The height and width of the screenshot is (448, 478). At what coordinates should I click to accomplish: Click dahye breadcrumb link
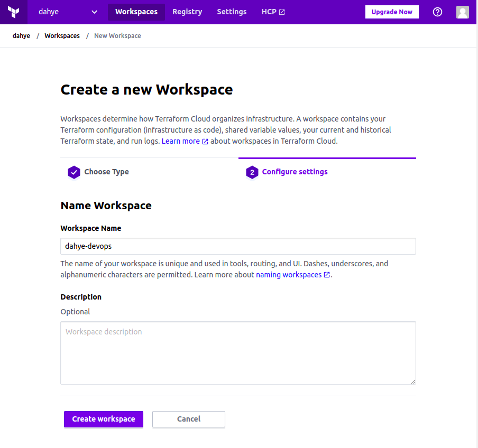[21, 35]
